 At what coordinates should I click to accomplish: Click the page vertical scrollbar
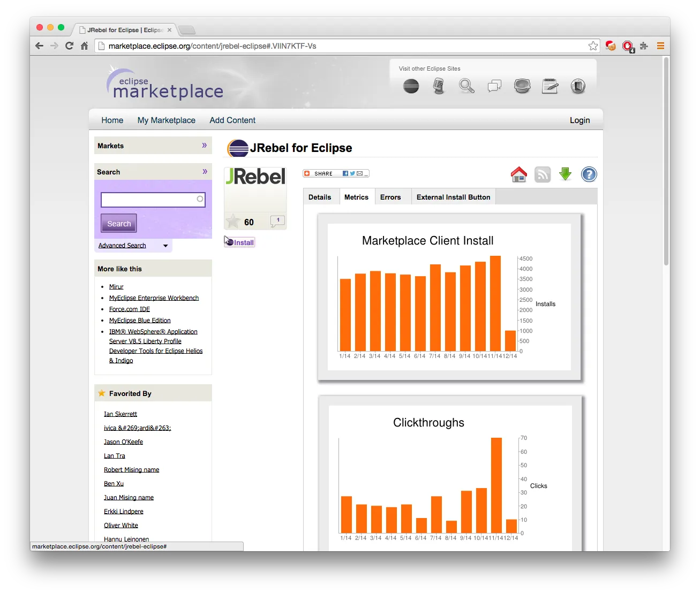pos(666,161)
